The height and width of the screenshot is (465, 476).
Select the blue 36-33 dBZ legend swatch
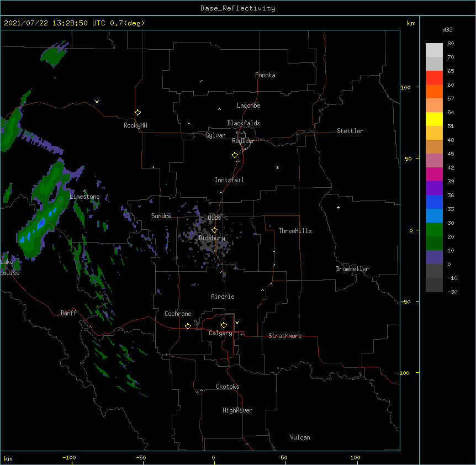(x=434, y=202)
